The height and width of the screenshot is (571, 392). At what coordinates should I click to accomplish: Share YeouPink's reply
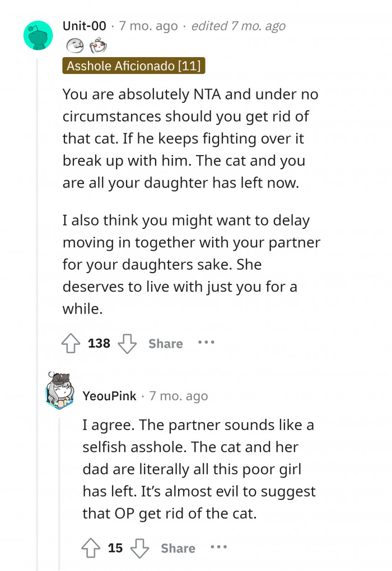178,549
